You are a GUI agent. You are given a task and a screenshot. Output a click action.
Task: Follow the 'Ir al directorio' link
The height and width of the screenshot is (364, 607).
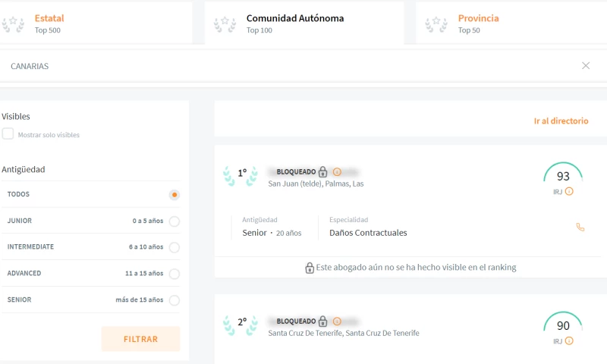coord(561,121)
